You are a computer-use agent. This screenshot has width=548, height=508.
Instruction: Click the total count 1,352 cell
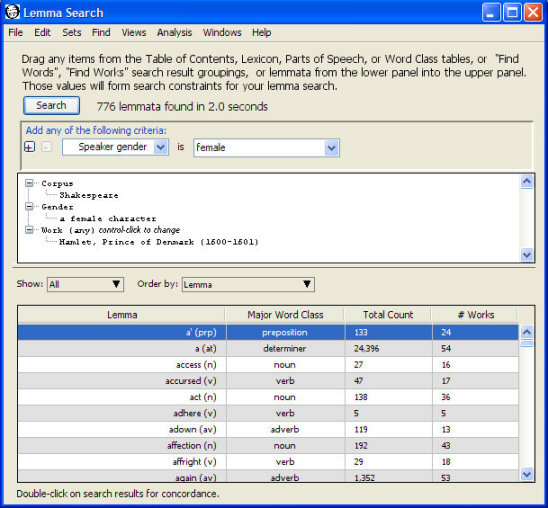[388, 477]
